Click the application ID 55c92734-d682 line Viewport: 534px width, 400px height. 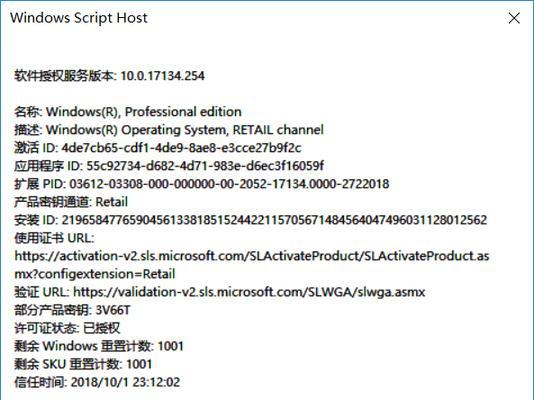[x=169, y=166]
